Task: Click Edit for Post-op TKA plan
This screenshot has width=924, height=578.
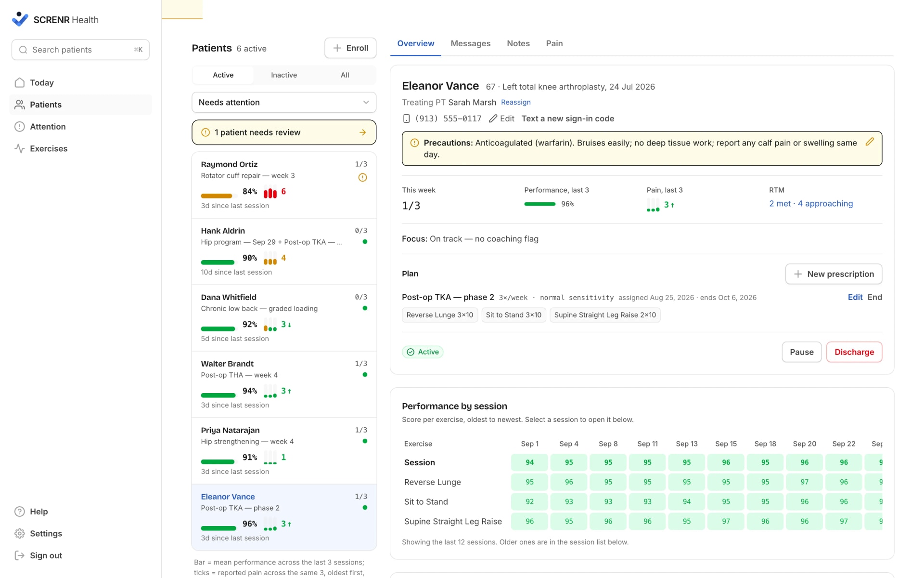Action: pos(855,297)
